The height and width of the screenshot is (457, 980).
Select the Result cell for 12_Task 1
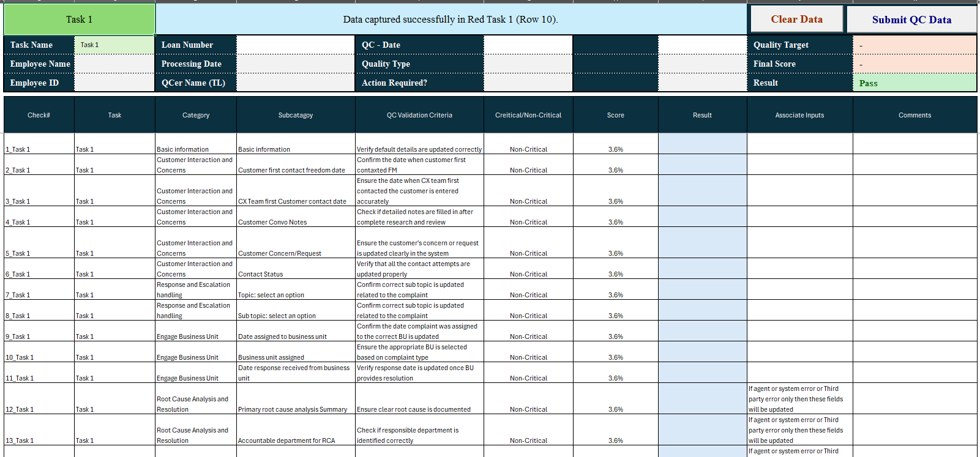click(702, 399)
